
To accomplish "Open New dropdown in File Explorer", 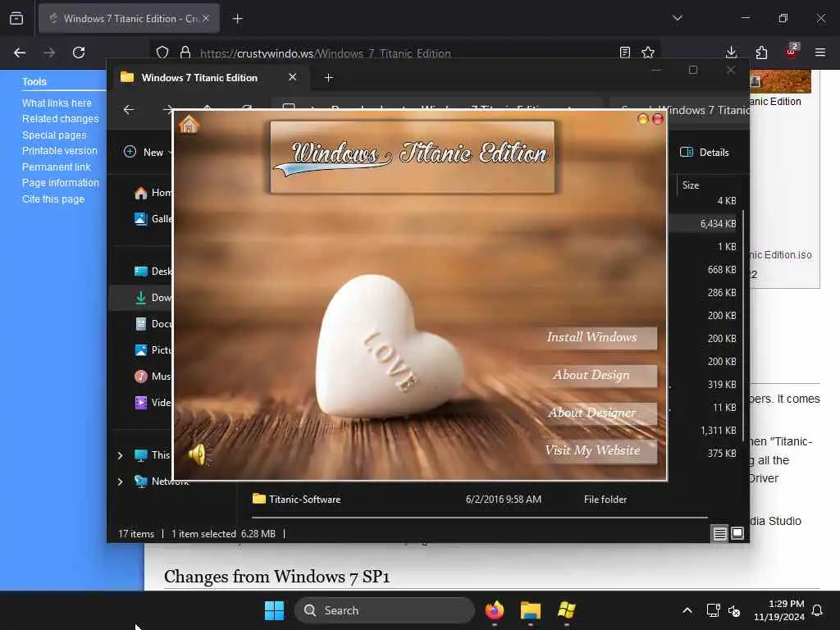I will click(147, 152).
